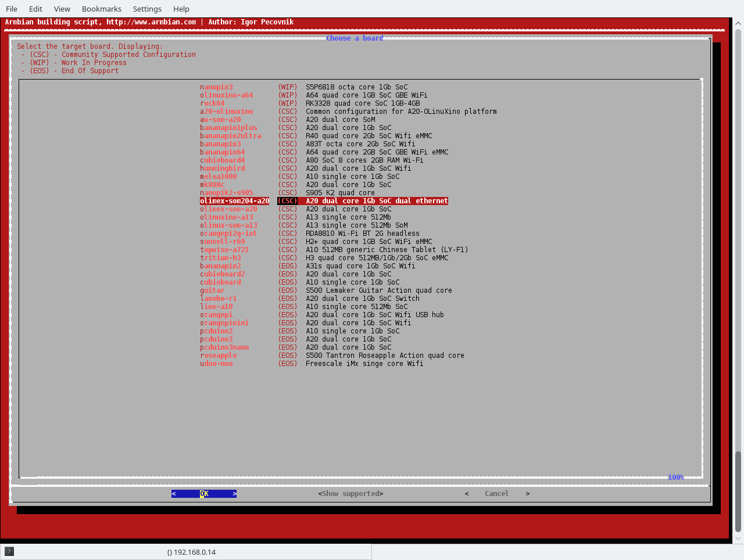
Task: Click the Show supported button
Action: (350, 494)
